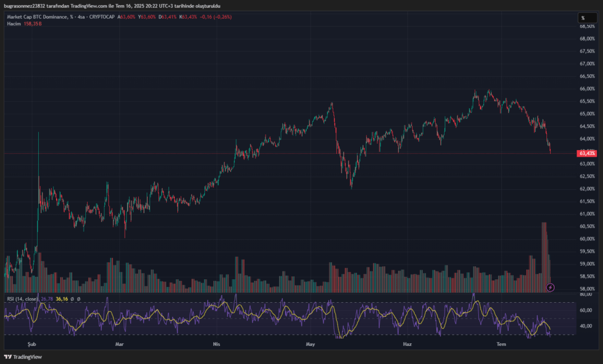This screenshot has height=364, width=603.
Task: Click the May month label on time axis
Action: [310, 344]
